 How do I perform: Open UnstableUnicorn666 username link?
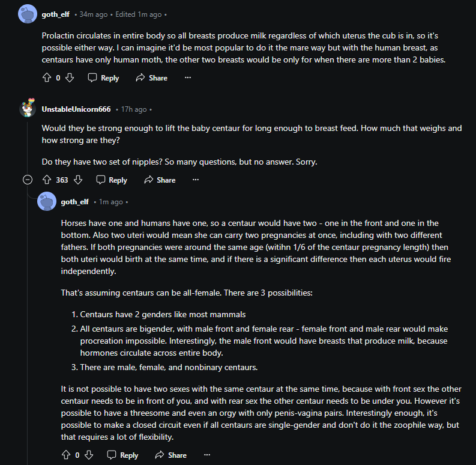click(76, 109)
